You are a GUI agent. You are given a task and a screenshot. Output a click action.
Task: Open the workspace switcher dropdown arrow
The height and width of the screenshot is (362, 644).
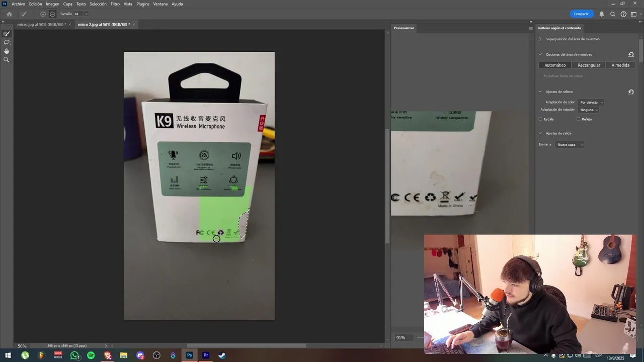(640, 14)
